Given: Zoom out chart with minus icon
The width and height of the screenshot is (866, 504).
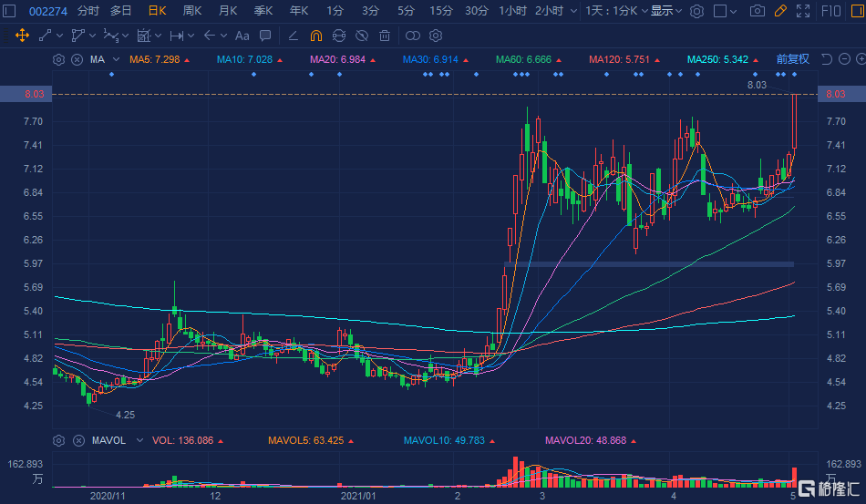Looking at the screenshot, I should pos(844,59).
